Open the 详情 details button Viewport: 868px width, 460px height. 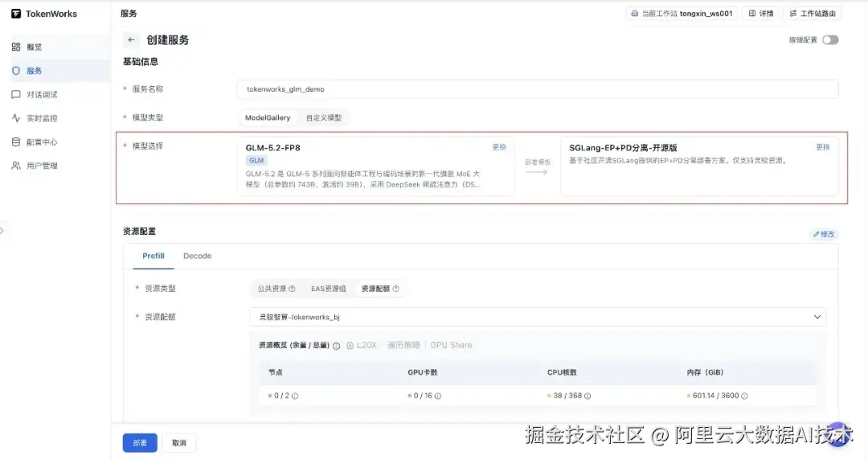[x=761, y=14]
